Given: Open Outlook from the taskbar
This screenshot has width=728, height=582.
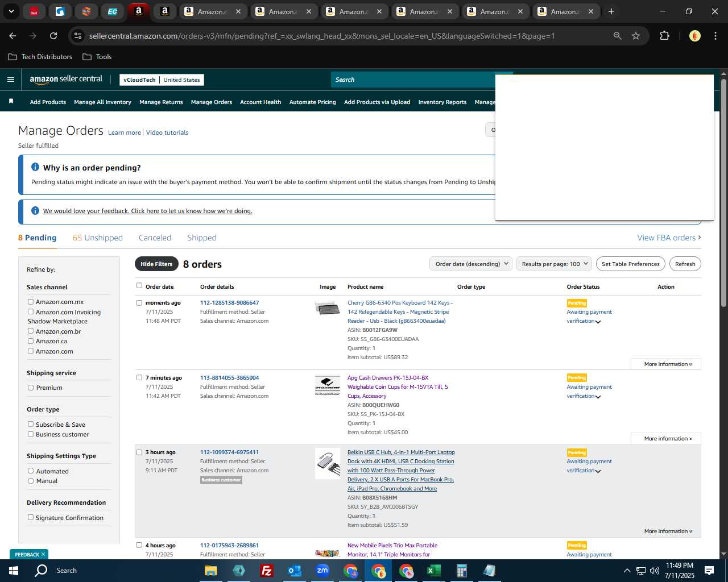Looking at the screenshot, I should click(x=294, y=571).
